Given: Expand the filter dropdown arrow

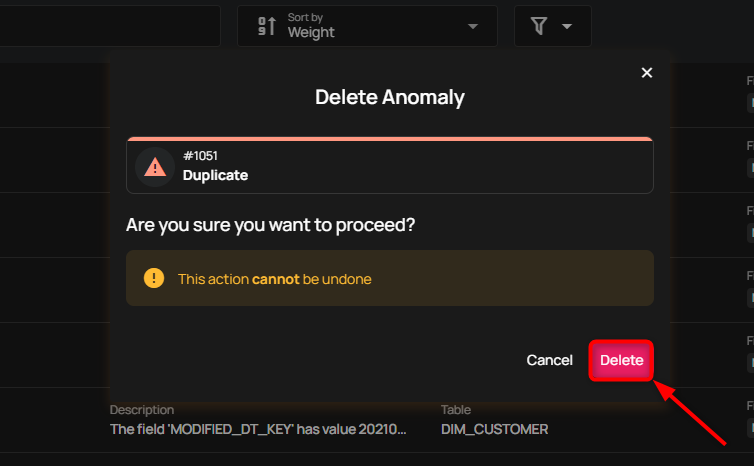Looking at the screenshot, I should click(567, 26).
